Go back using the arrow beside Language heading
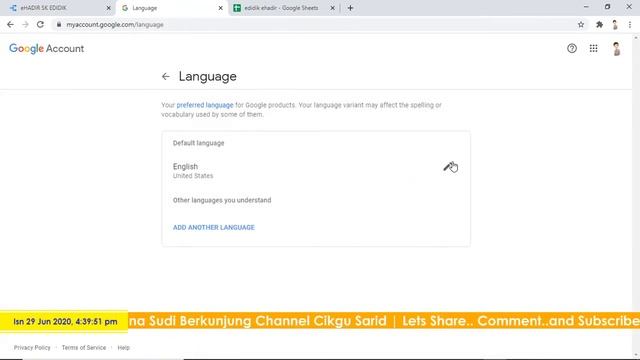Image resolution: width=640 pixels, height=360 pixels. [165, 76]
